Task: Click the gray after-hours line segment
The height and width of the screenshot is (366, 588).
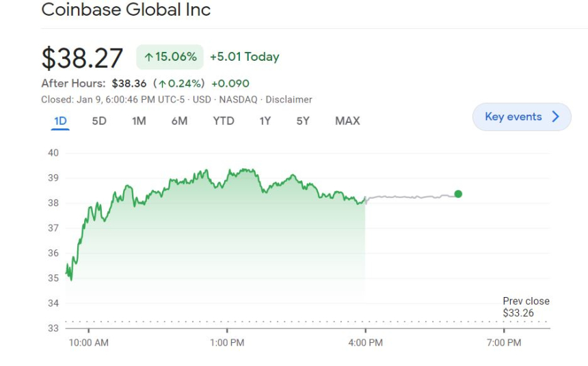Action: (410, 197)
